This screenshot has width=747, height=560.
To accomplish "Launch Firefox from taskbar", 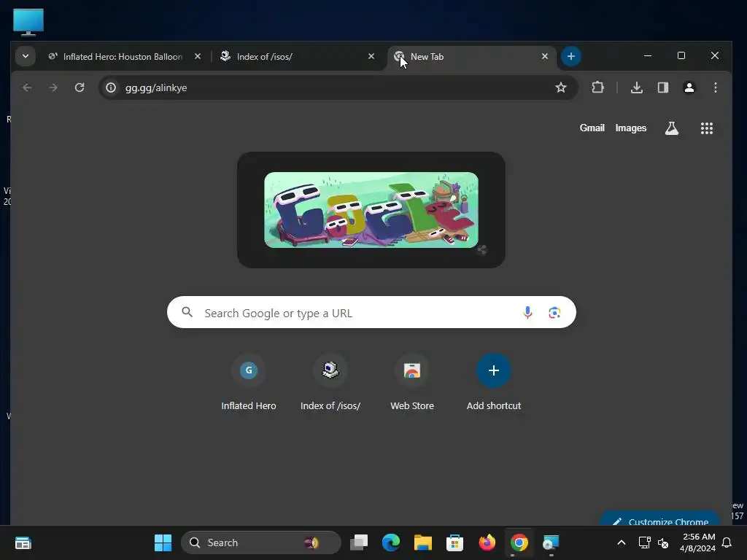I will [x=487, y=542].
